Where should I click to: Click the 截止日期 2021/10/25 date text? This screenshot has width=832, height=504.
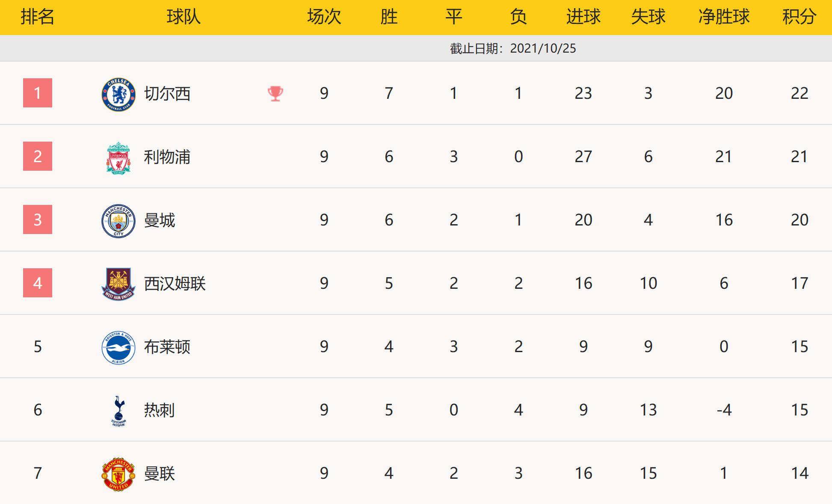(x=513, y=48)
